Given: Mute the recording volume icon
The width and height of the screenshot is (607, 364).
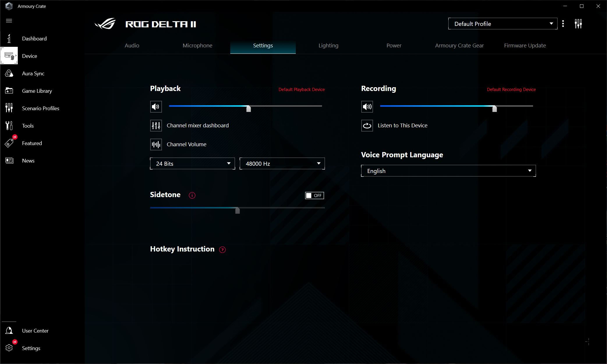Looking at the screenshot, I should click(367, 107).
